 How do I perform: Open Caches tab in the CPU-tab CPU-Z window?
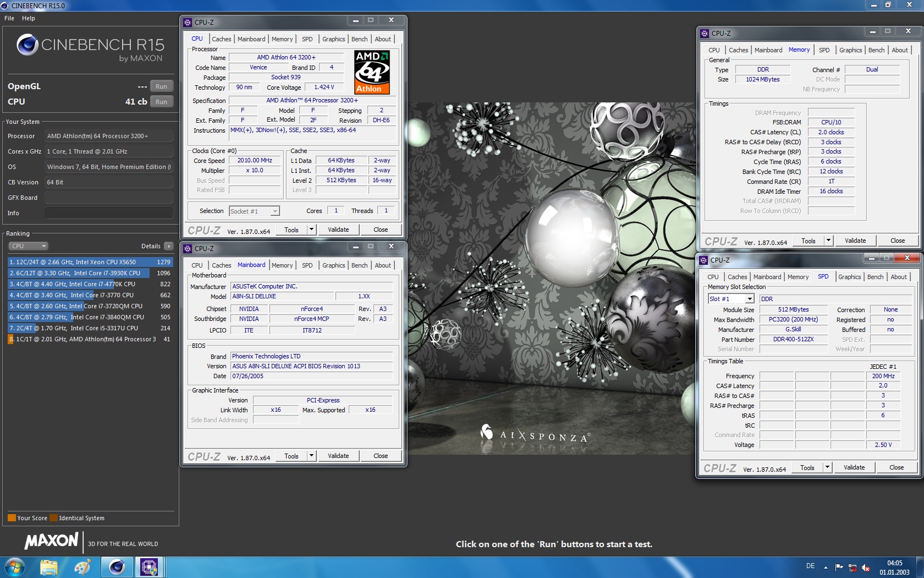(x=222, y=39)
